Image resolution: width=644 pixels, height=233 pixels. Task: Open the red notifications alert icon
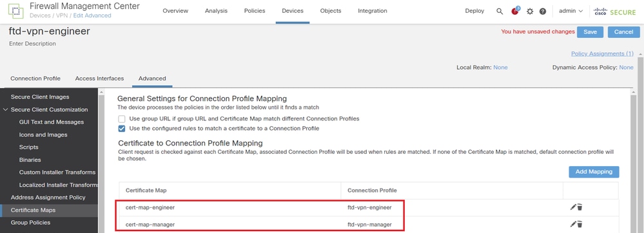(x=516, y=11)
